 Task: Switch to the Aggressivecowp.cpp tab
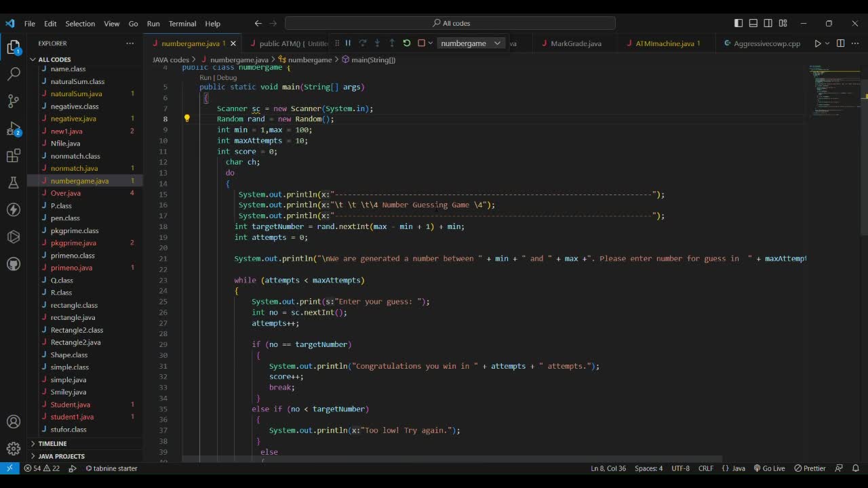coord(762,43)
